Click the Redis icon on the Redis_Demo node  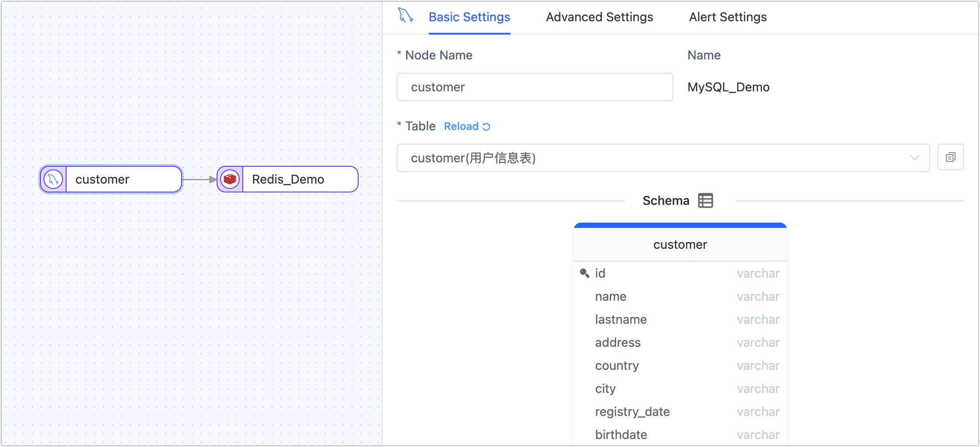(229, 179)
